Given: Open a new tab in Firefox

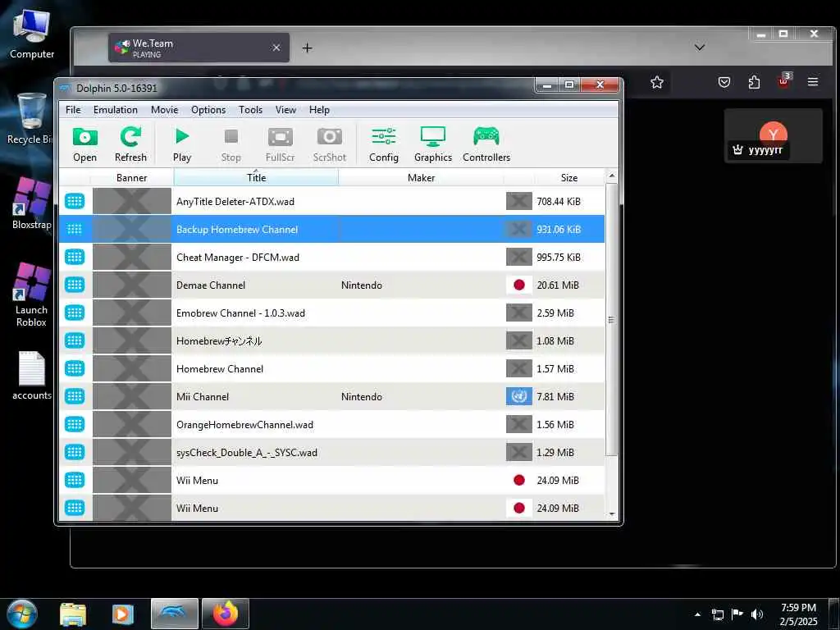Looking at the screenshot, I should click(x=307, y=48).
